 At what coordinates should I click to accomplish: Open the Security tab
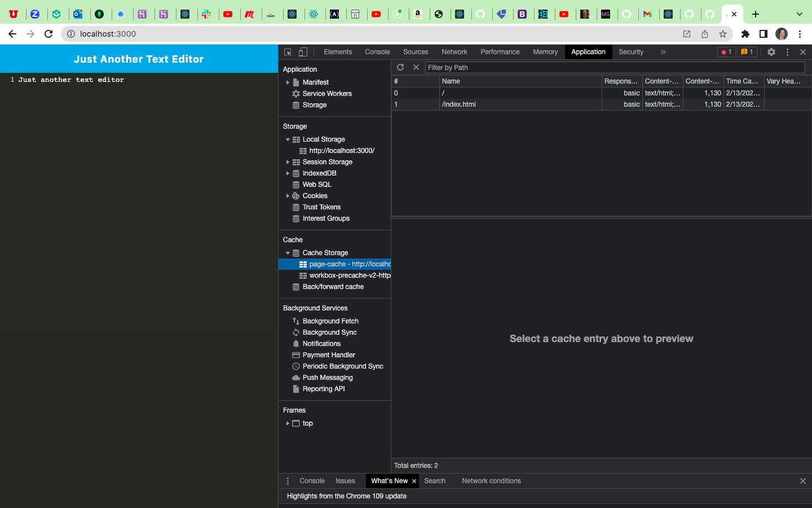(x=631, y=52)
